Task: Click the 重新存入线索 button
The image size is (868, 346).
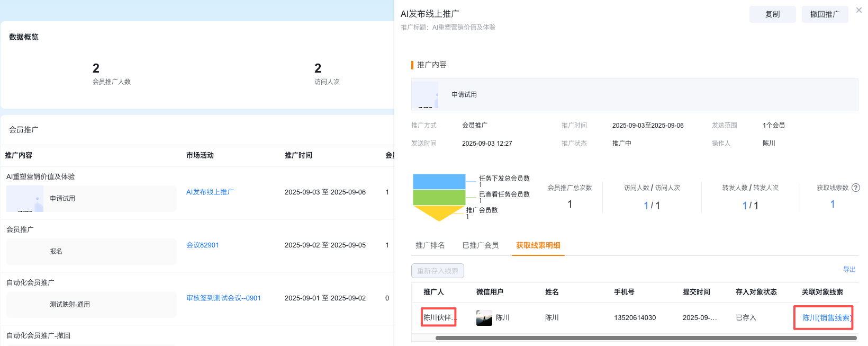Action: (438, 271)
